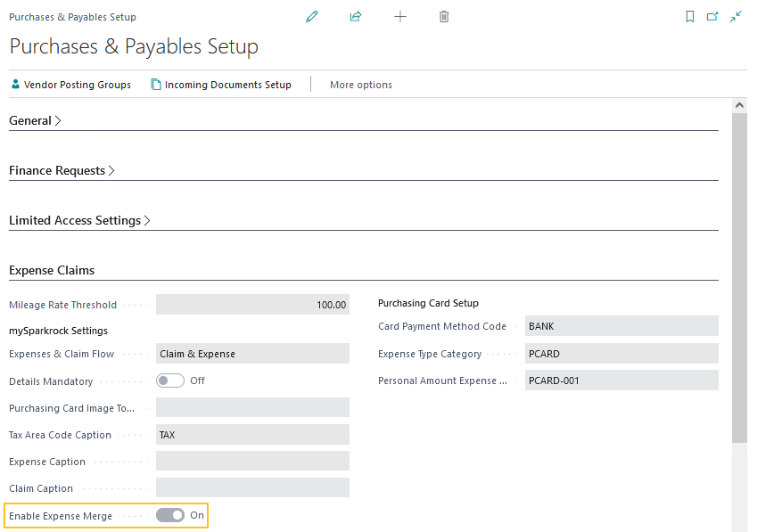Toggle Details Mandatory on
Image resolution: width=757 pixels, height=532 pixels.
click(169, 381)
